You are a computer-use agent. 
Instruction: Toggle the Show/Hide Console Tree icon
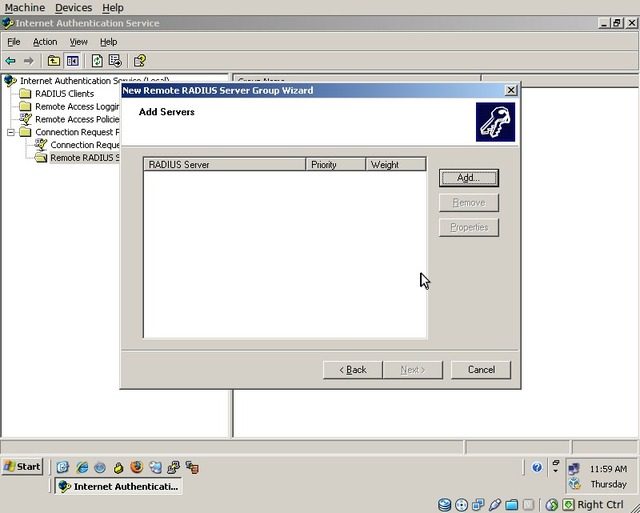72,61
